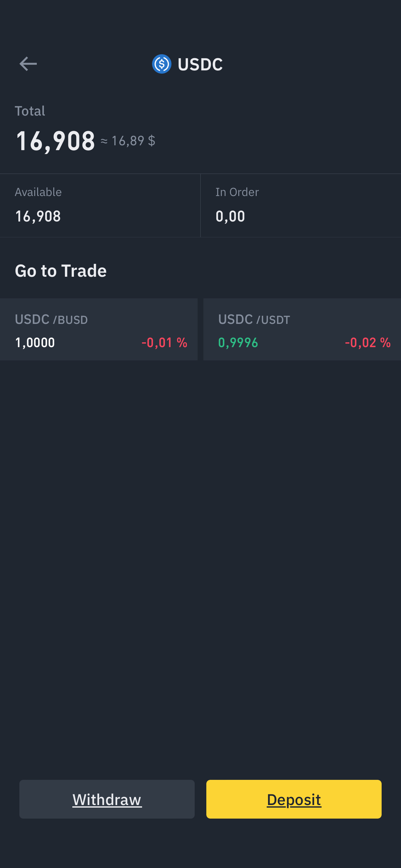Click the approximate value 16,89
Viewport: 401px width, 868px height.
point(128,141)
